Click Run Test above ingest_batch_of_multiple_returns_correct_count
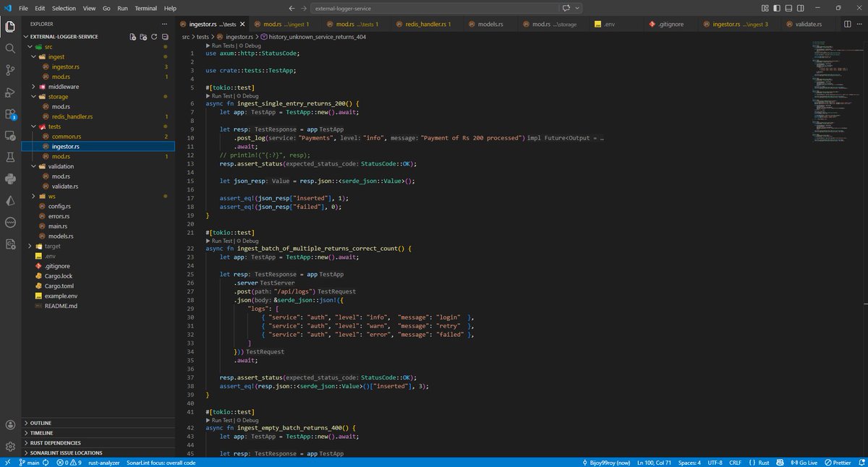Image resolution: width=868 pixels, height=467 pixels. tap(220, 241)
